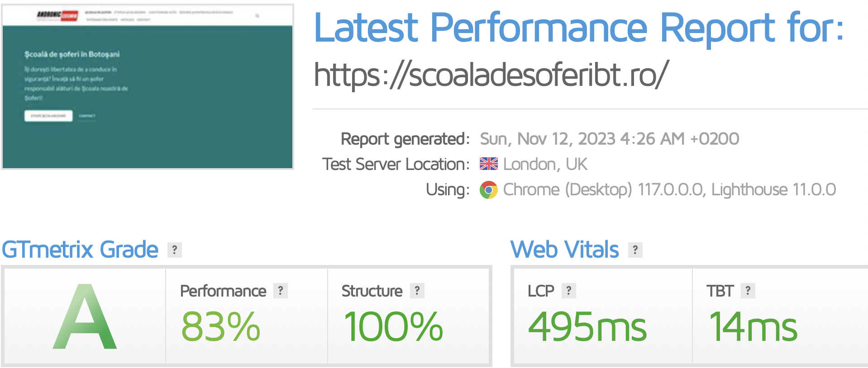Click the London, UK server location
Screen dimensions: 868x368
click(x=545, y=164)
